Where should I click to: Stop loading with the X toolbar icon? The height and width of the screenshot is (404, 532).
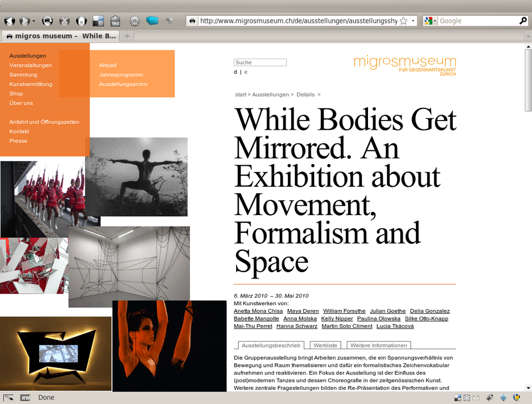tap(64, 21)
